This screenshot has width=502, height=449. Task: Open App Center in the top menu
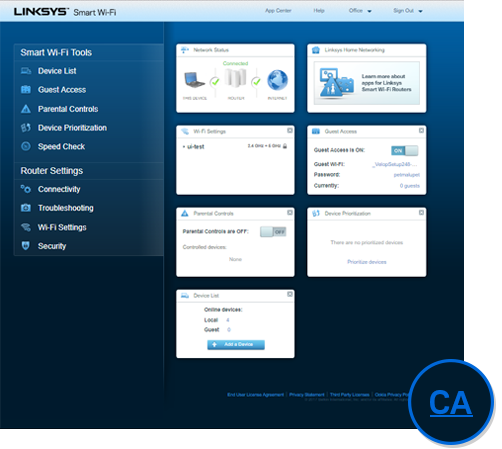pos(278,11)
